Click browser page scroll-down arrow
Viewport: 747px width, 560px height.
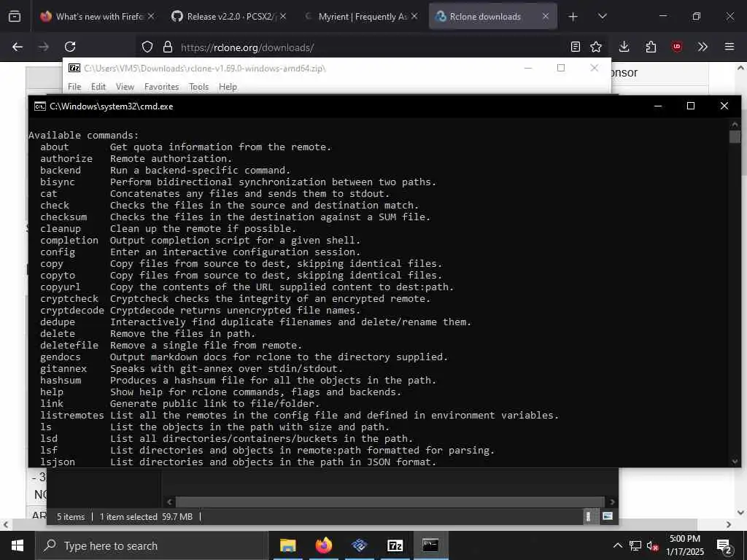click(x=740, y=513)
